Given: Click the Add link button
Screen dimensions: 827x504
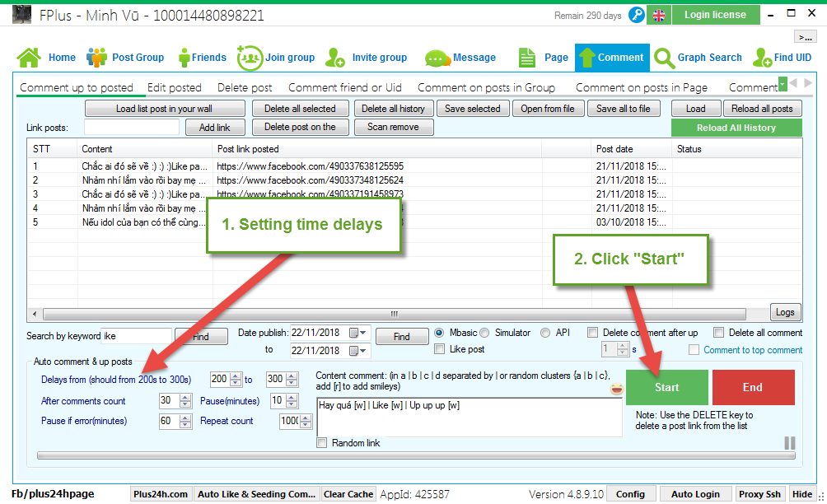Looking at the screenshot, I should tap(215, 128).
